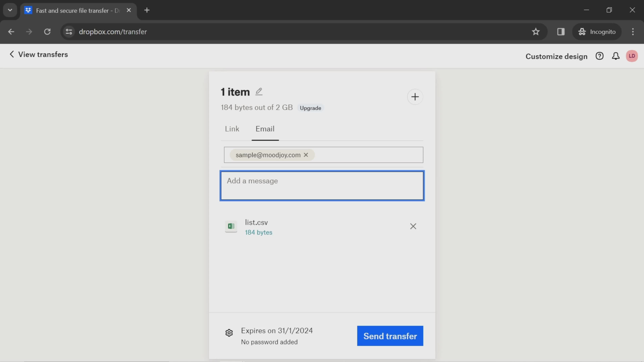This screenshot has height=362, width=644.
Task: Open the tab search dropdown
Action: click(10, 10)
